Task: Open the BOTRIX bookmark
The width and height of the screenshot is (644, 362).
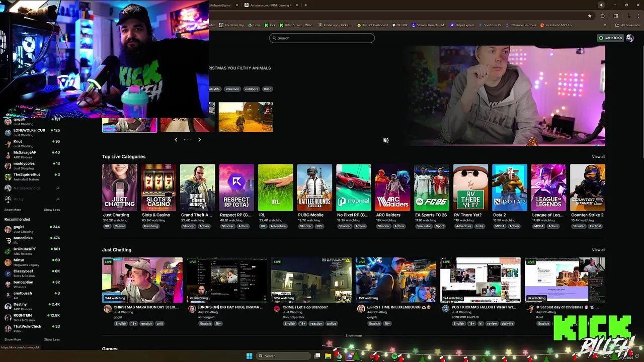Action: coord(400,25)
